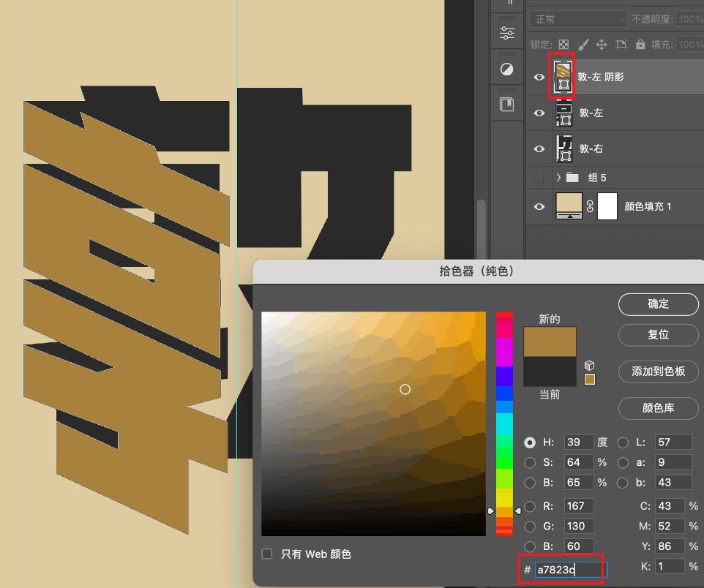Viewport: 704px width, 588px height.
Task: Click the brightness B field showing 65
Action: tap(579, 483)
